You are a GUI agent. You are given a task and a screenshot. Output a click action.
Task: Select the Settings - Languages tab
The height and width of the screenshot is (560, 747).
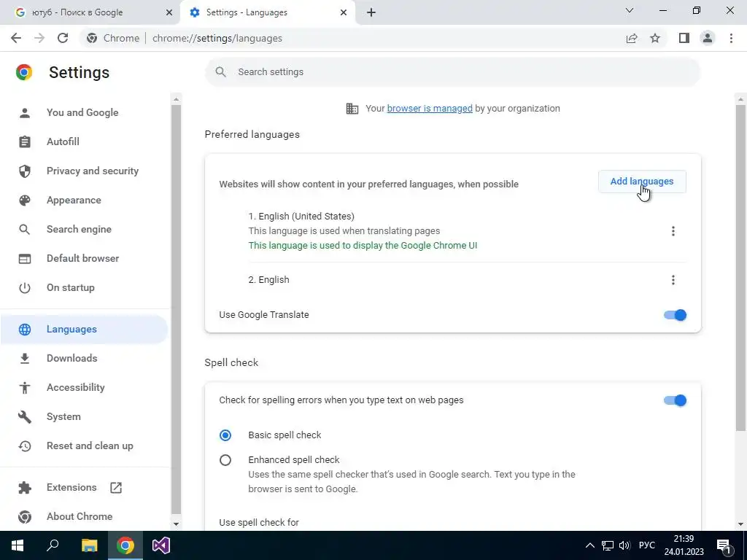[267, 12]
